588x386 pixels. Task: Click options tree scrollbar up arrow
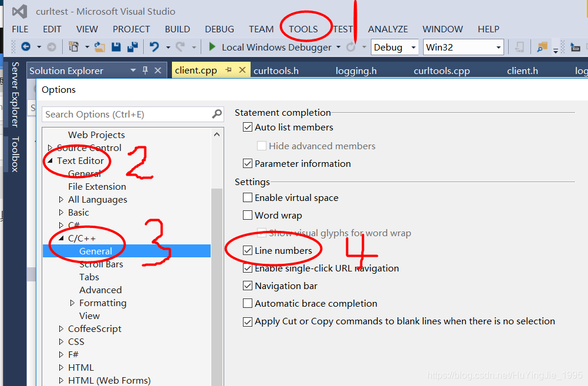[217, 135]
